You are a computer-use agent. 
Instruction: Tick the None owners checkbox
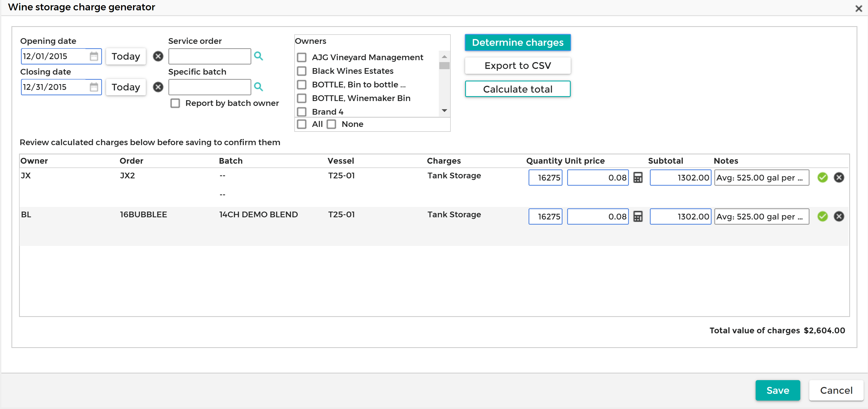point(331,124)
